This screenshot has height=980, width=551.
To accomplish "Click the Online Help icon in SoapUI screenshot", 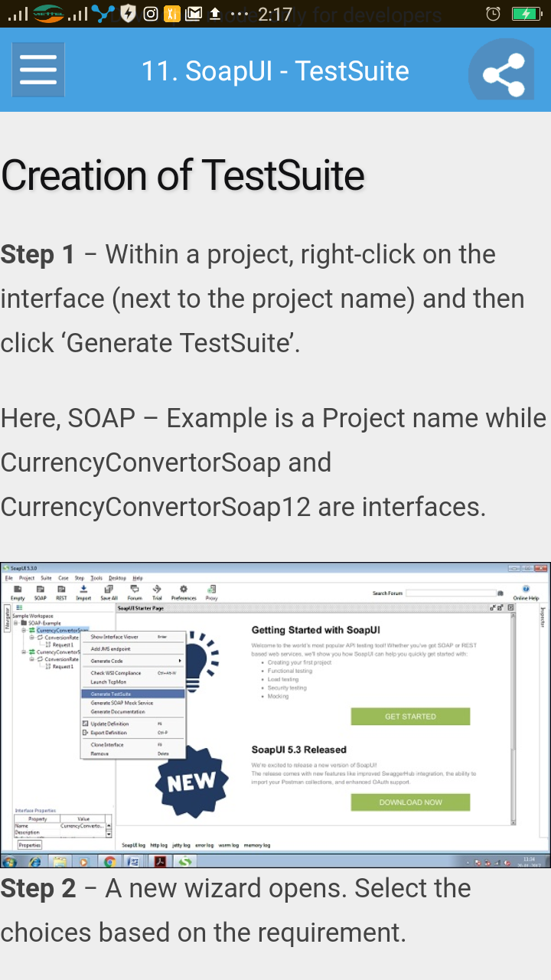I will click(526, 593).
